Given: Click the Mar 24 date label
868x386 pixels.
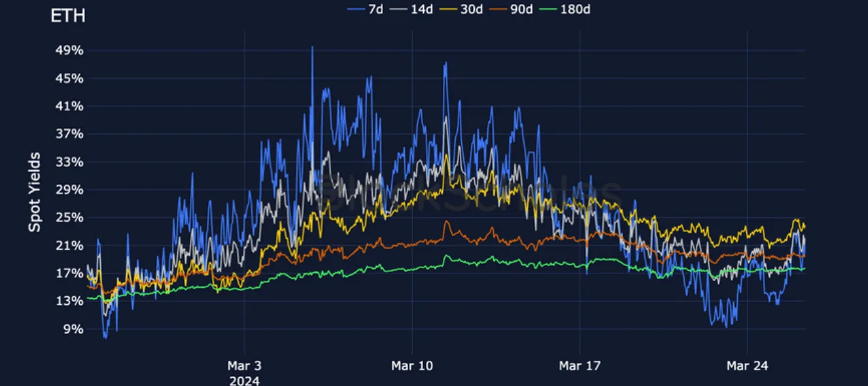Looking at the screenshot, I should [x=747, y=366].
